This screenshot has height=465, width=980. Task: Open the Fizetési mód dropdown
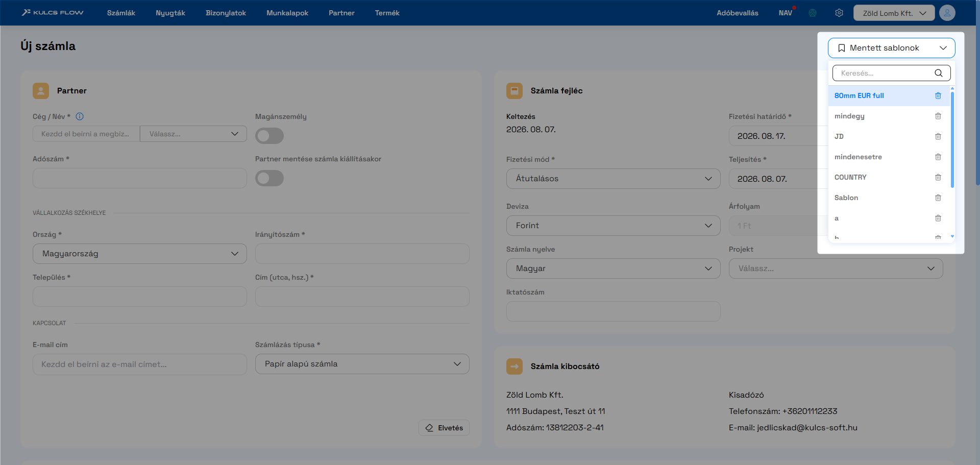614,179
